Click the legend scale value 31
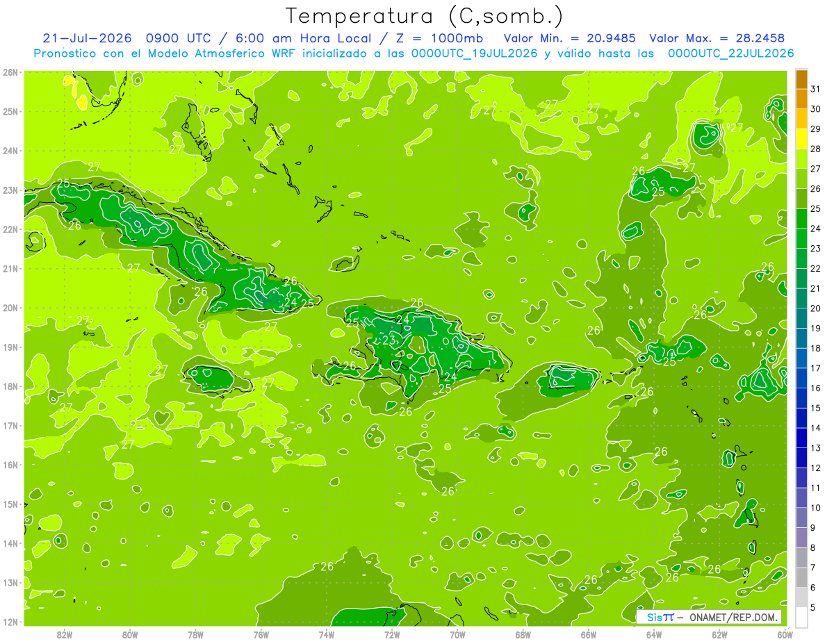This screenshot has width=834, height=644. pos(816,90)
